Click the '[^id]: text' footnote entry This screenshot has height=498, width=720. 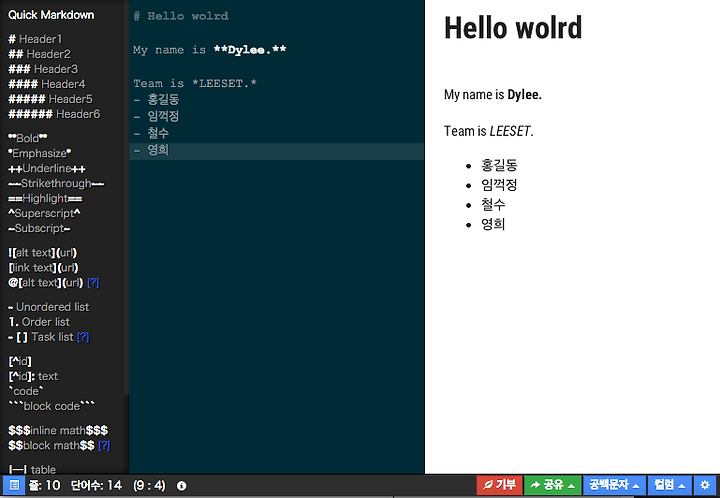point(33,376)
